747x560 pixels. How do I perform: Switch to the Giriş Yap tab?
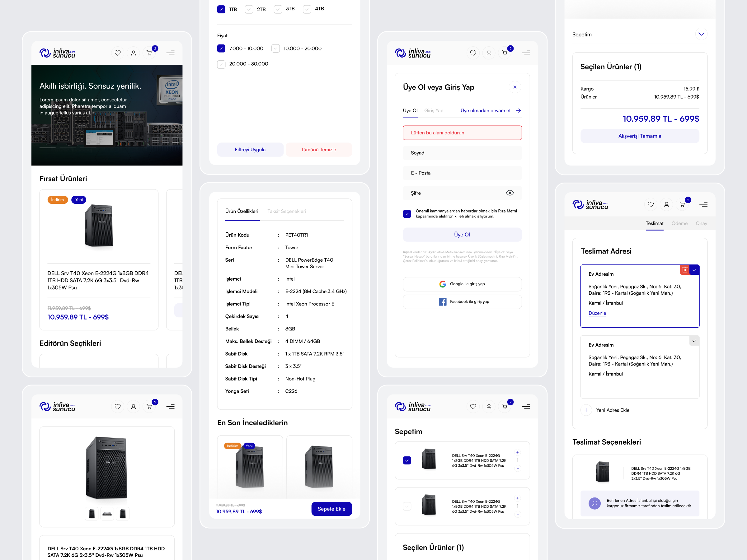[434, 110]
